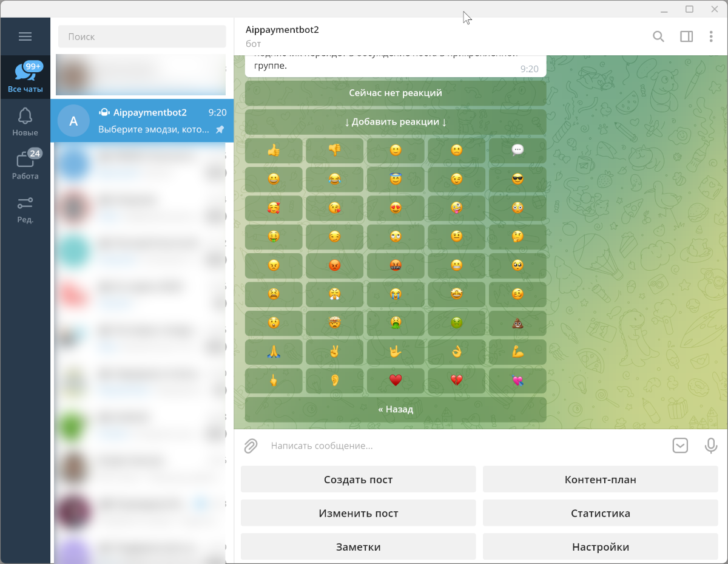Choose the sunglasses cool face emoji

(517, 179)
